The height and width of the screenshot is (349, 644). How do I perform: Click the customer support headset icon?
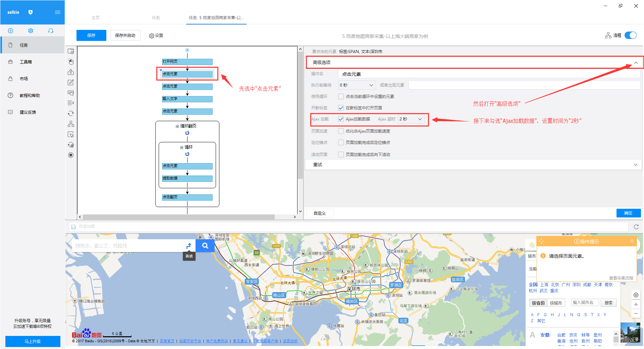[51, 31]
